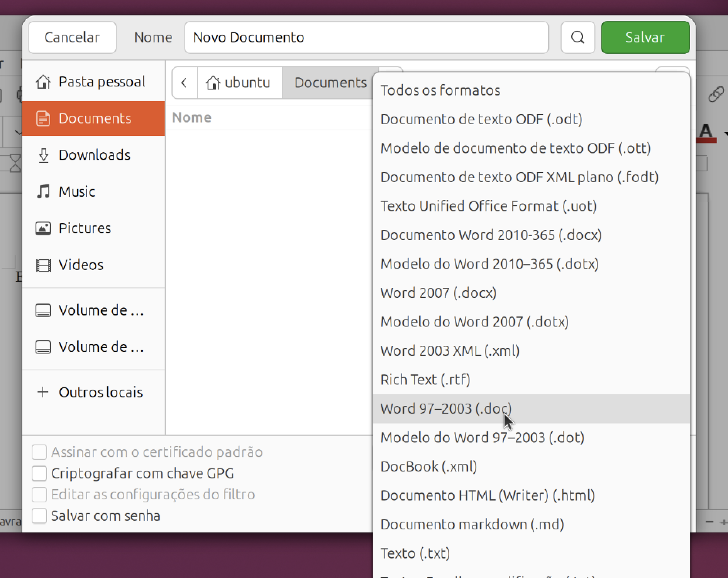Viewport: 728px width, 578px height.
Task: Select Modelo de documento de texto ODF (.ott)
Action: pos(531,148)
